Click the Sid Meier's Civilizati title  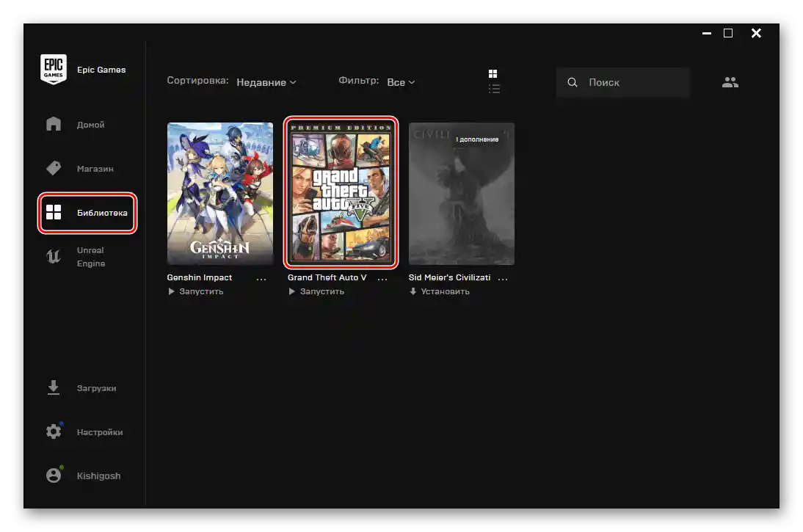click(450, 277)
